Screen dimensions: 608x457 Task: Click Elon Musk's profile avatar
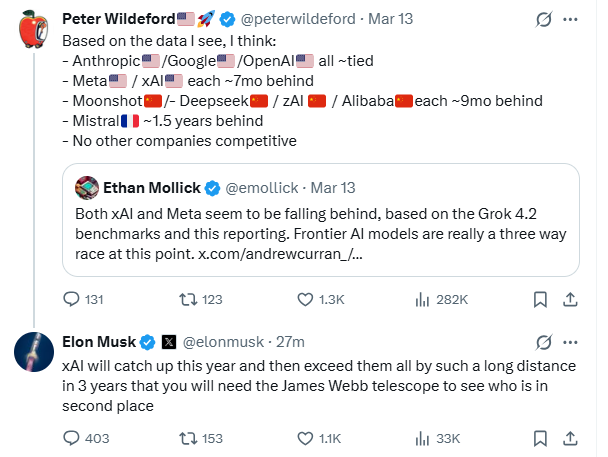pos(35,352)
